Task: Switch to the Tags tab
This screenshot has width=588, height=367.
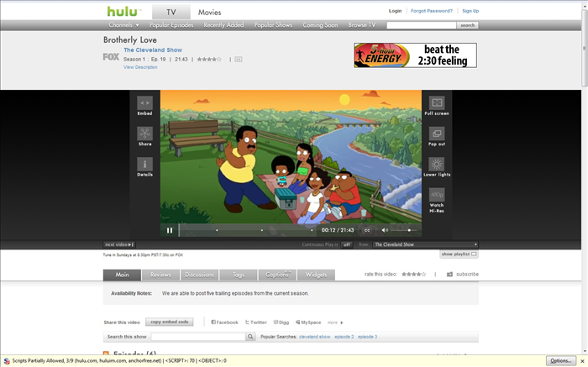Action: point(239,275)
